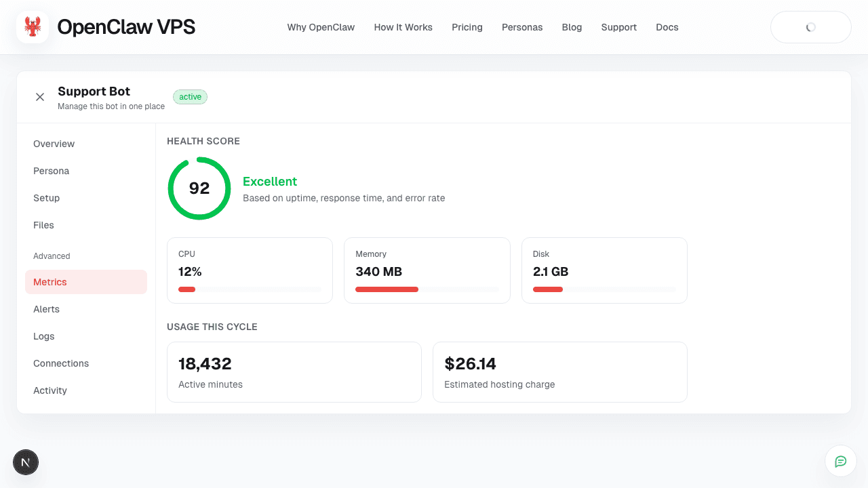Screen dimensions: 868x488
Task: Expand the Advanced sidebar group
Action: tap(52, 256)
